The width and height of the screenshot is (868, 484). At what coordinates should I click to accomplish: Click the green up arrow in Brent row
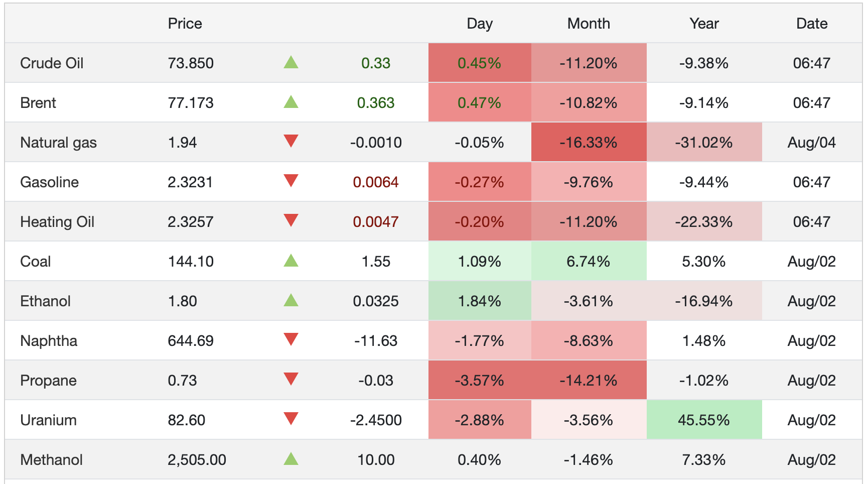291,102
